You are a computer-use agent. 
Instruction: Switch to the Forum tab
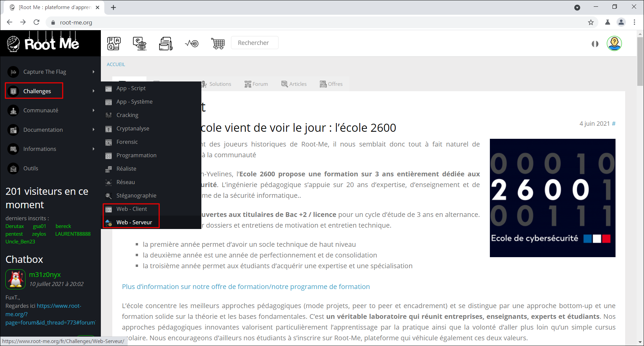(x=256, y=84)
